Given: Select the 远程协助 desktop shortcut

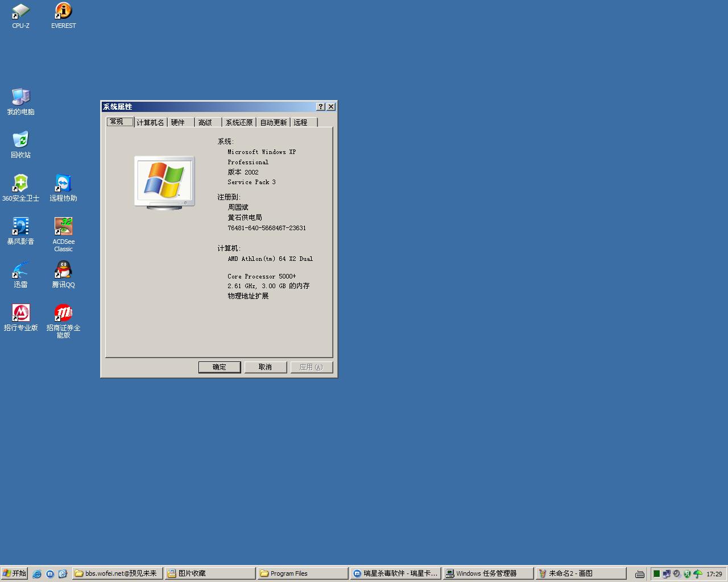Looking at the screenshot, I should [63, 188].
